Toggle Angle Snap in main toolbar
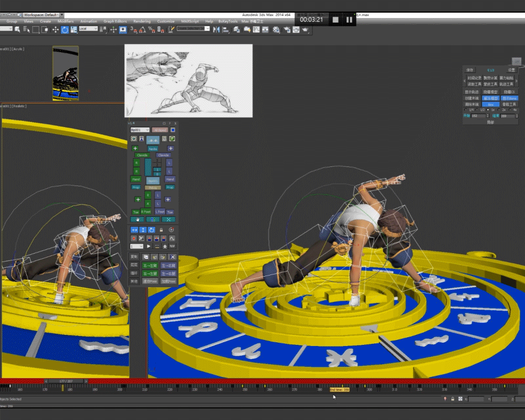The width and height of the screenshot is (525, 420). (x=143, y=29)
